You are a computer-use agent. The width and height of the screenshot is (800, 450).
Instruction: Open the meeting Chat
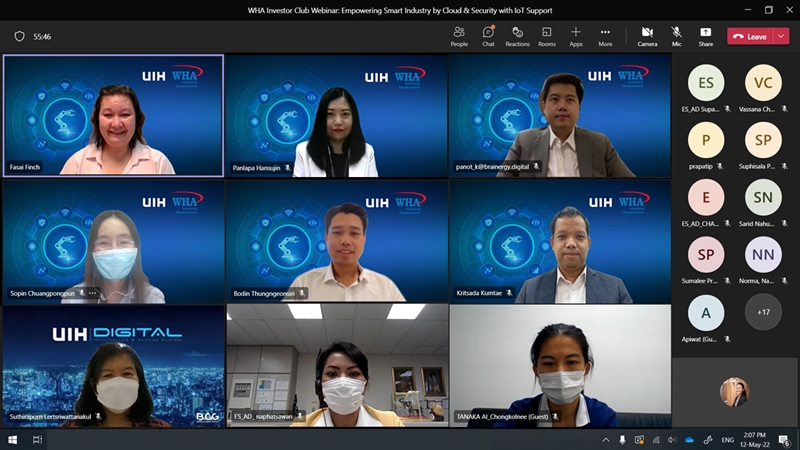pos(488,36)
